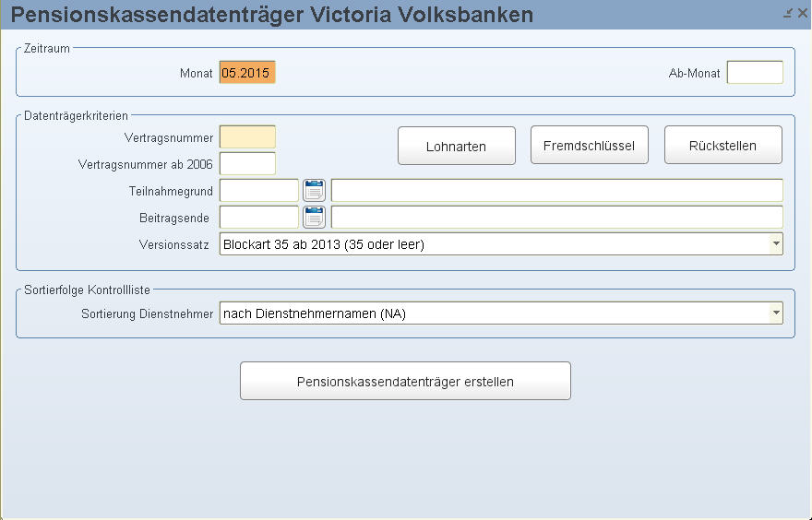Screen dimensions: 812x520
Task: Click the Fremdschlüssel button
Action: pos(590,146)
